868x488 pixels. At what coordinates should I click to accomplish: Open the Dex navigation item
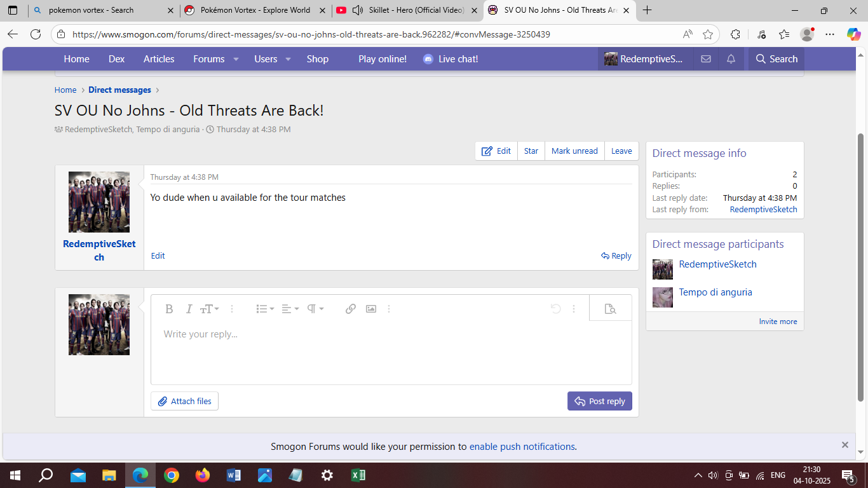click(117, 59)
